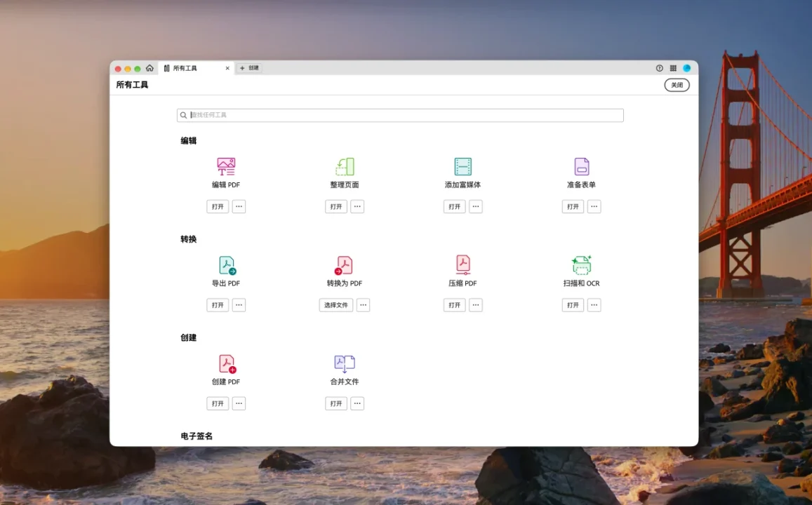Click the 编辑 PDF label text
Viewport: 812px width, 505px height.
tap(226, 184)
